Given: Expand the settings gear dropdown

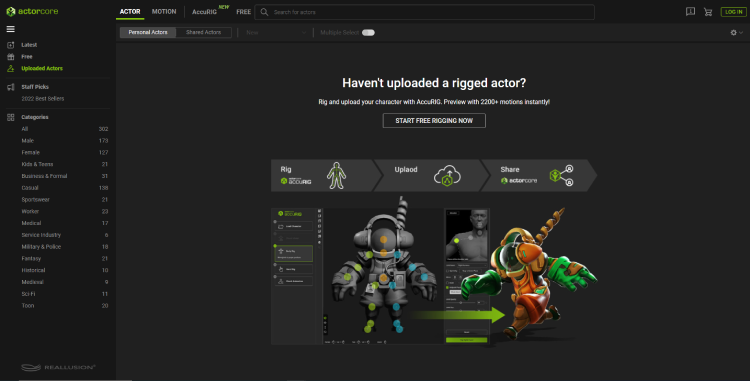Looking at the screenshot, I should pos(736,33).
